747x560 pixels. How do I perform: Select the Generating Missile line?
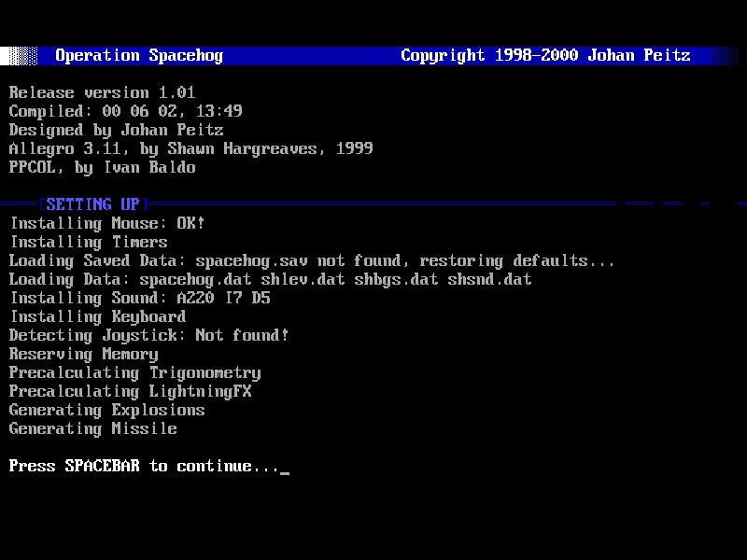coord(92,429)
